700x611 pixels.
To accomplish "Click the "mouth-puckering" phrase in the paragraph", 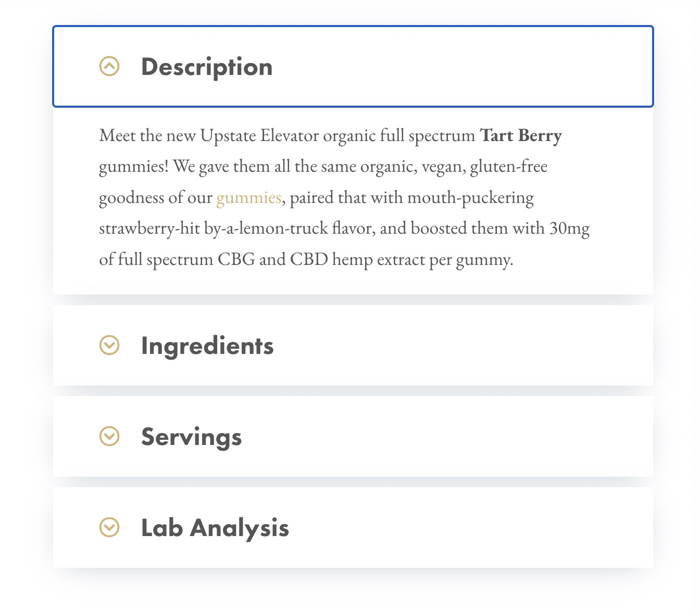I will 470,198.
